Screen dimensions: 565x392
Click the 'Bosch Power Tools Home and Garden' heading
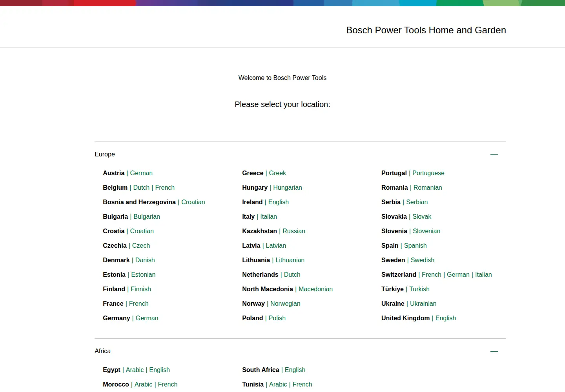pos(426,30)
